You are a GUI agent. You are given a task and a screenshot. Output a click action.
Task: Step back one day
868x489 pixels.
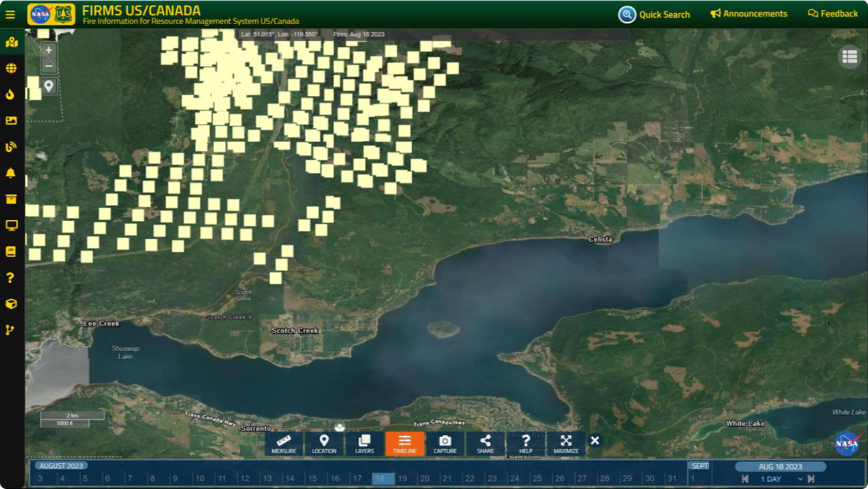pos(745,479)
